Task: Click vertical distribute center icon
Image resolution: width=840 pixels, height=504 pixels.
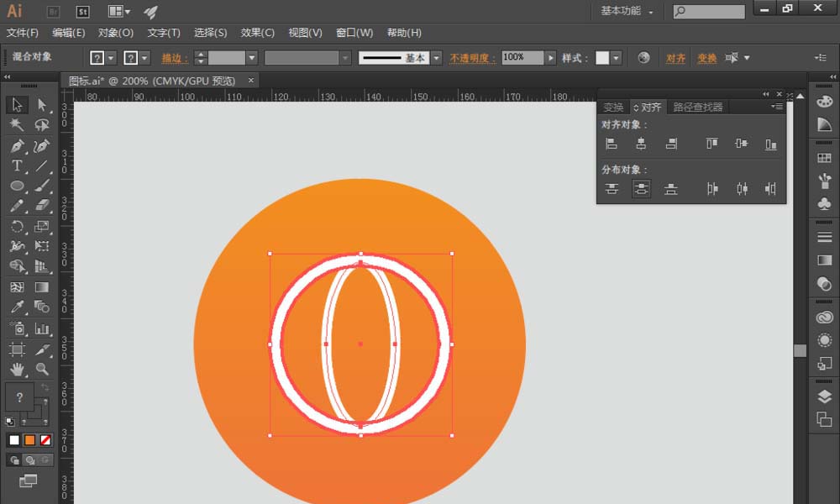Action: click(x=641, y=188)
